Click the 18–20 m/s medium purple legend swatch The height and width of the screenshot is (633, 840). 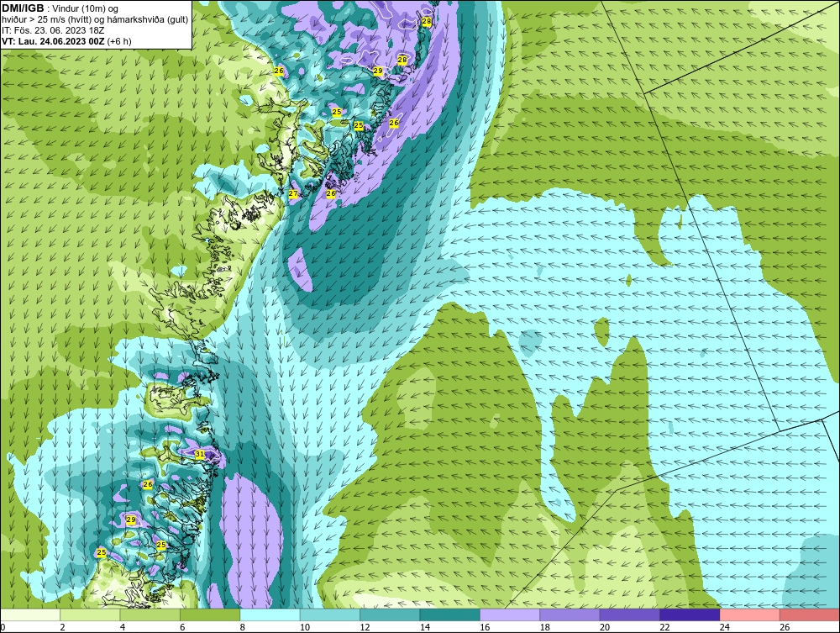[x=570, y=615]
